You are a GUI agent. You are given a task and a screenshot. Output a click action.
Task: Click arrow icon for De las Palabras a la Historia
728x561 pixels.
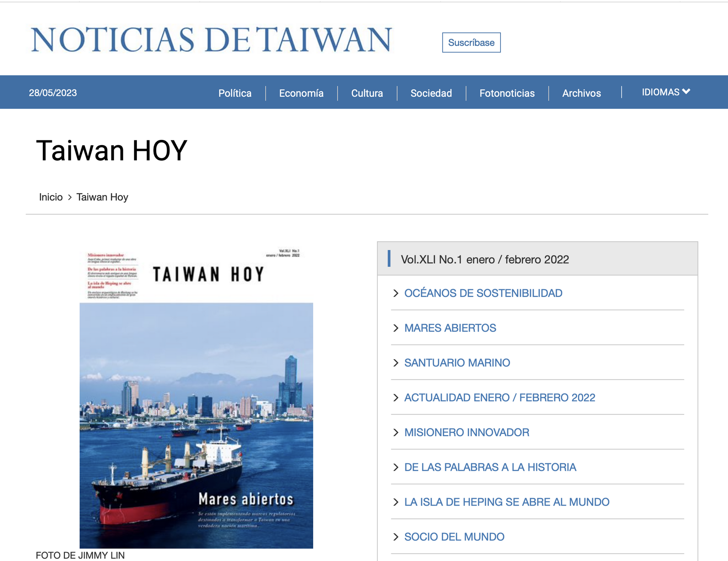(396, 467)
